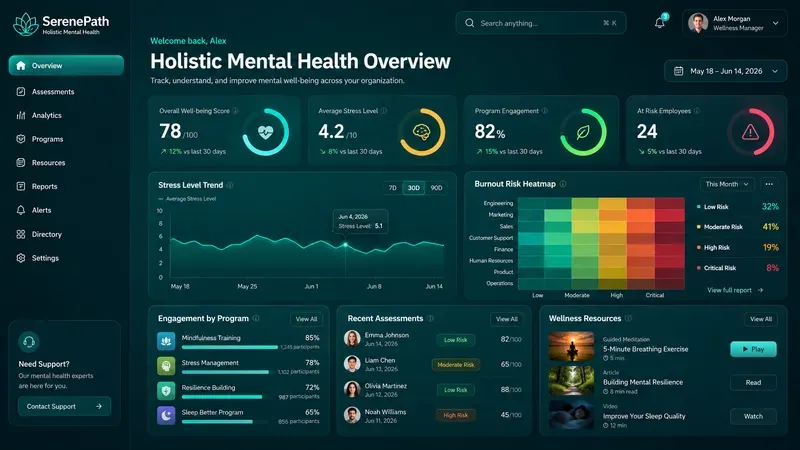Open Emma Johnson's assessment row

coord(433,339)
